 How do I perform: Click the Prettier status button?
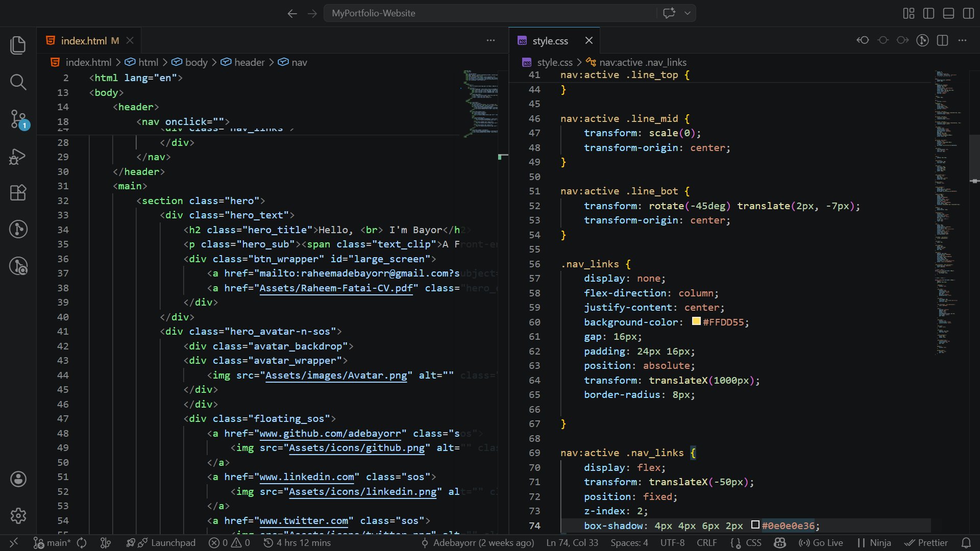pyautogui.click(x=926, y=543)
